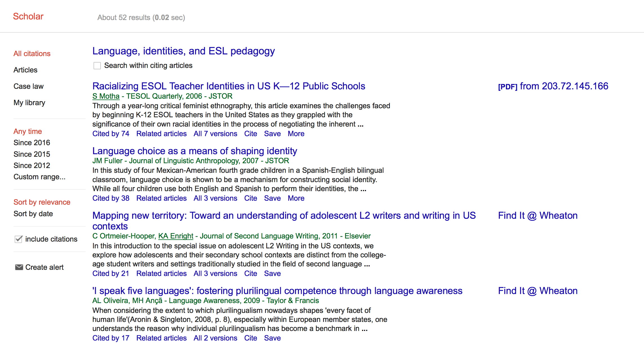644x349 pixels.
Task: Select Case law in sidebar
Action: (28, 86)
